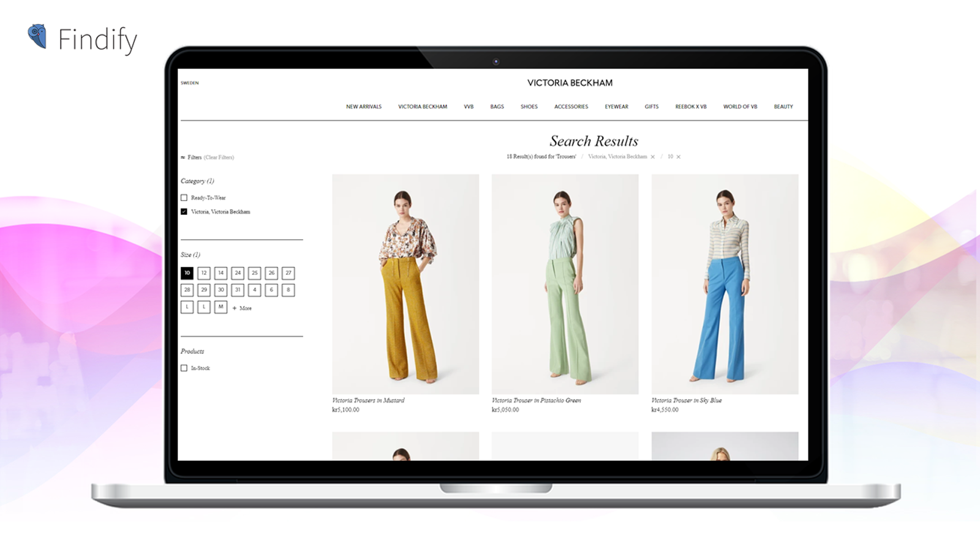Open the pistachio green trouser product image

click(x=565, y=284)
